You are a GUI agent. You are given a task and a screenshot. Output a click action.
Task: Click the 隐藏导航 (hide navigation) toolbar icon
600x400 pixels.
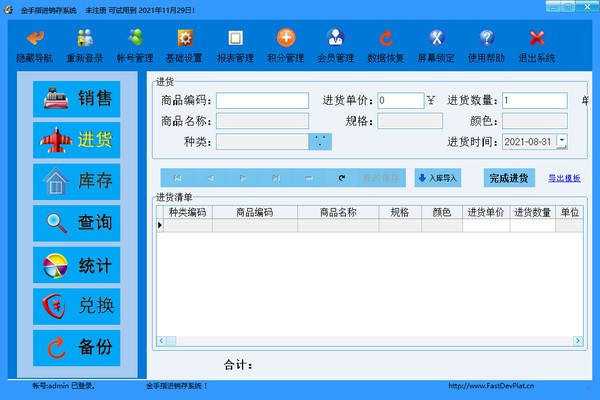click(x=35, y=45)
